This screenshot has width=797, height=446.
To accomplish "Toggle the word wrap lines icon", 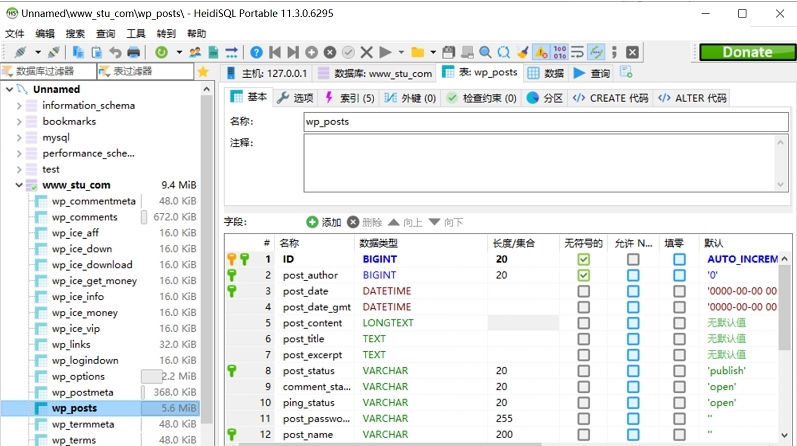I will click(x=577, y=52).
